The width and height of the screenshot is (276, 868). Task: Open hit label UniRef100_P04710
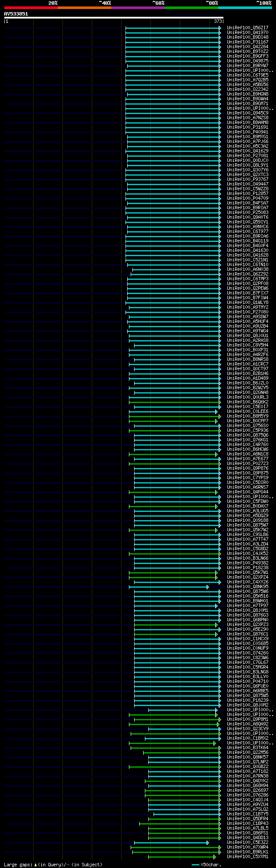[248, 681]
